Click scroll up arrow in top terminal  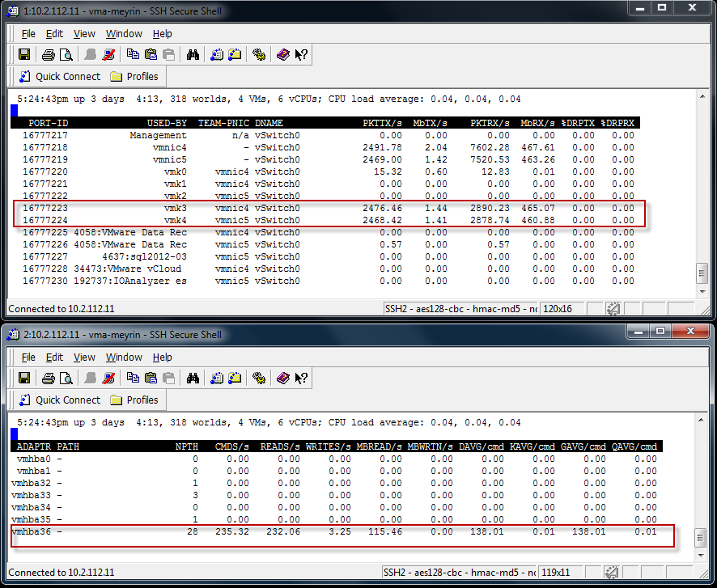[x=702, y=96]
